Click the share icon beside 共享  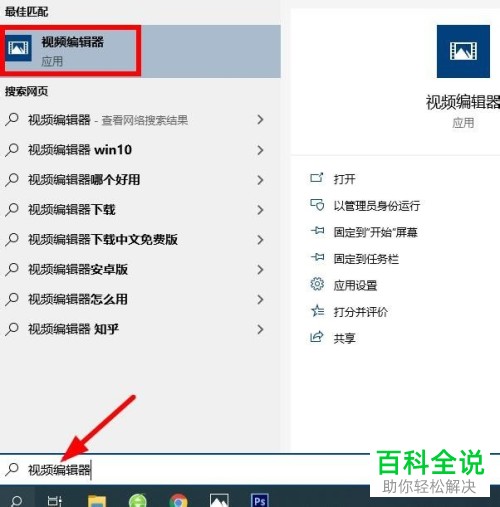click(x=317, y=337)
